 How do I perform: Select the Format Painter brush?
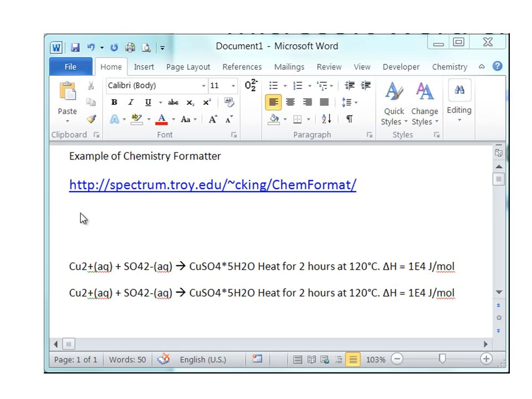click(91, 119)
